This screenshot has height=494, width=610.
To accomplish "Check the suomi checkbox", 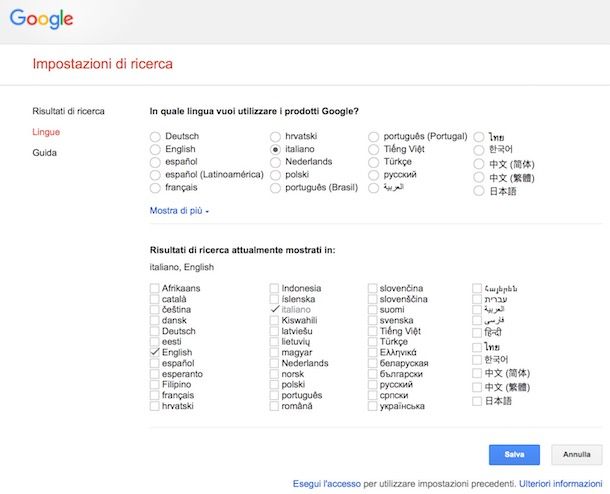I will click(373, 310).
